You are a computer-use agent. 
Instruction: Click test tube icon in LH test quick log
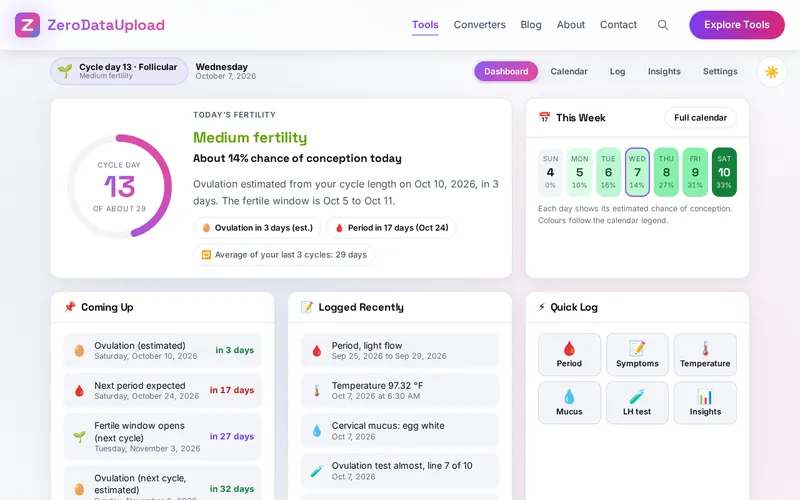637,396
